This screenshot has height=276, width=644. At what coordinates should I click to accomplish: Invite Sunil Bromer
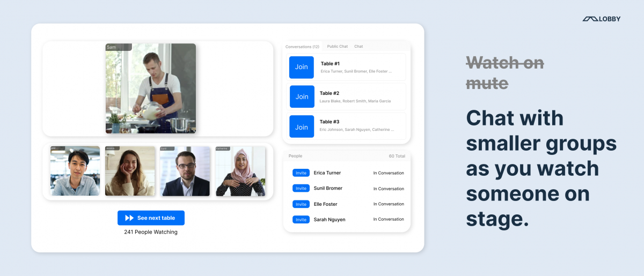(301, 189)
